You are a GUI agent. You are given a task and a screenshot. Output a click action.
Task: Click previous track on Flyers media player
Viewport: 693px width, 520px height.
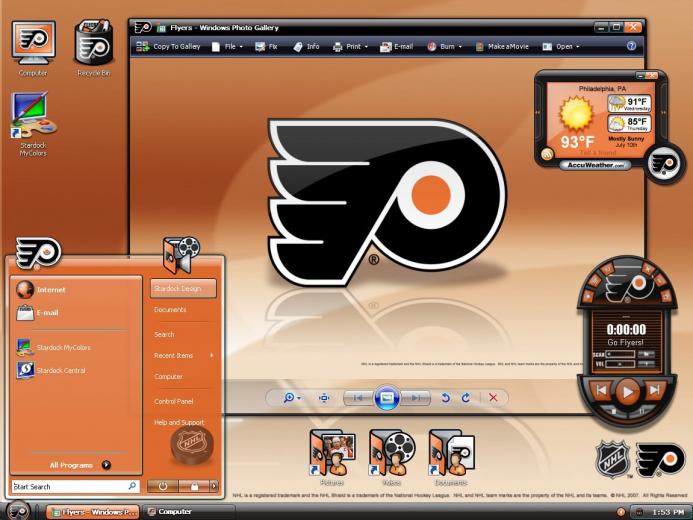[602, 390]
